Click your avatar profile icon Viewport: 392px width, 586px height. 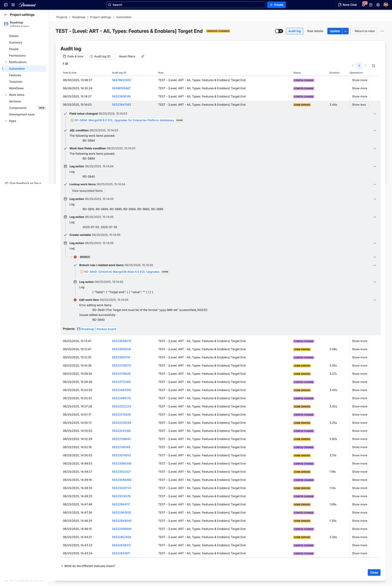point(386,5)
